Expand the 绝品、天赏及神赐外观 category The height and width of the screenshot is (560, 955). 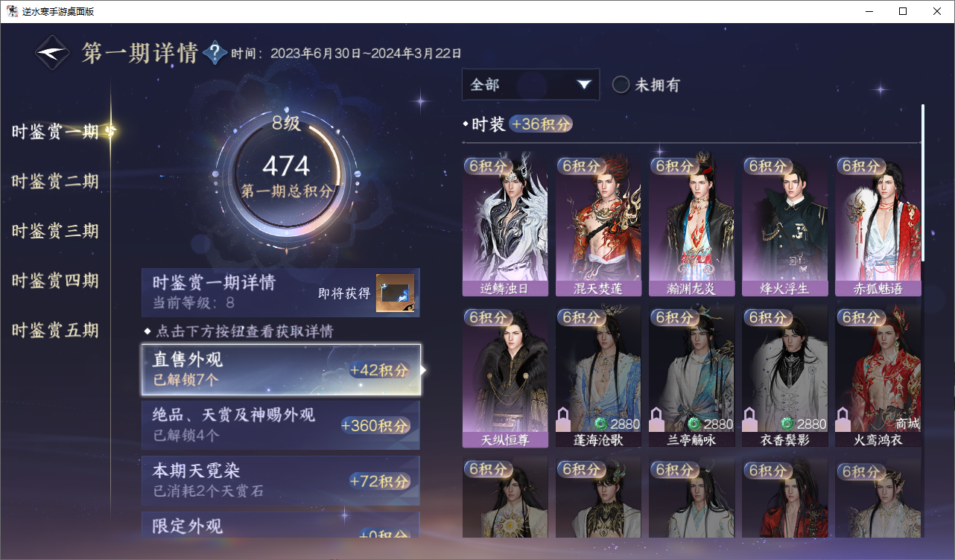(x=281, y=424)
